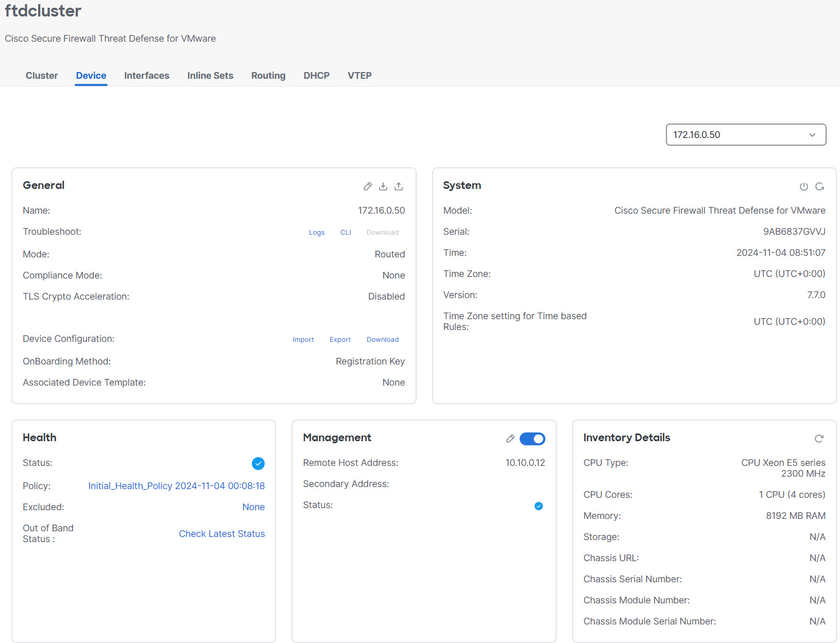840x643 pixels.
Task: Click Check Latest Status link
Action: click(221, 533)
